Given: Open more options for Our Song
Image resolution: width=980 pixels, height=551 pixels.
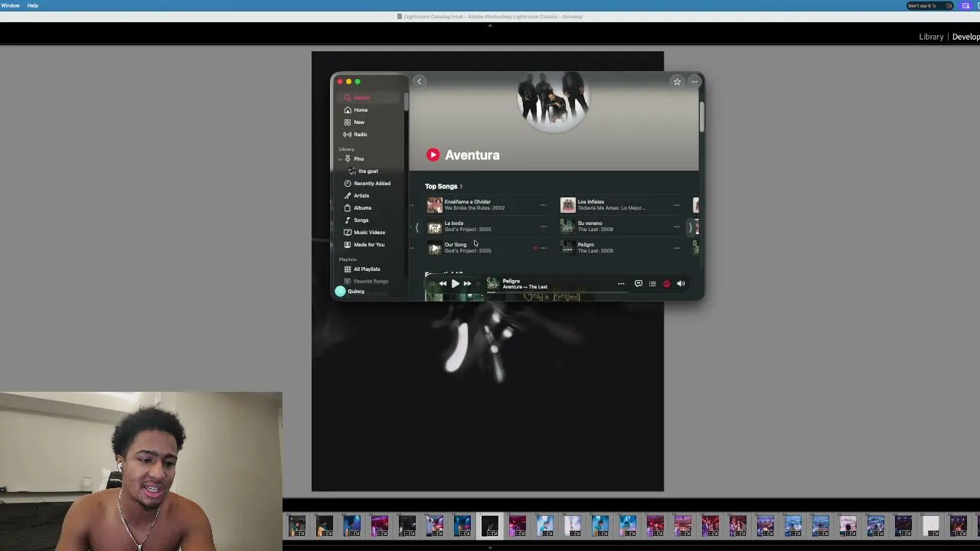Looking at the screenshot, I should [x=544, y=248].
